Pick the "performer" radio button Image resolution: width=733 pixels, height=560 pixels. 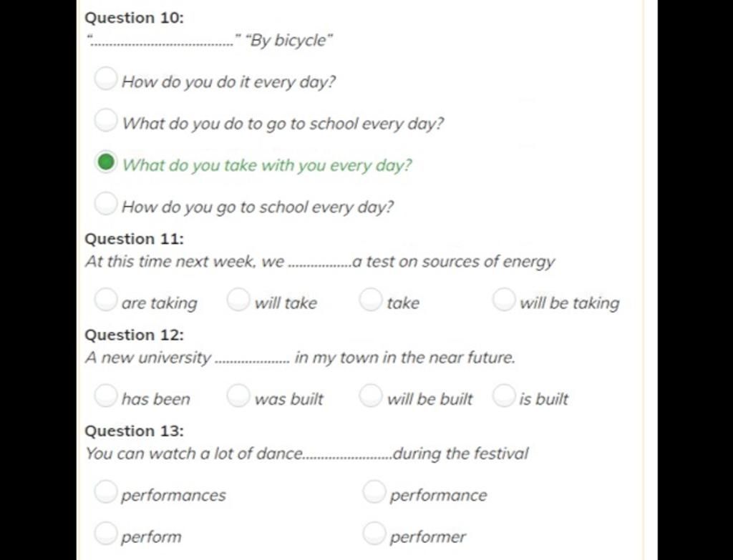[x=374, y=534]
